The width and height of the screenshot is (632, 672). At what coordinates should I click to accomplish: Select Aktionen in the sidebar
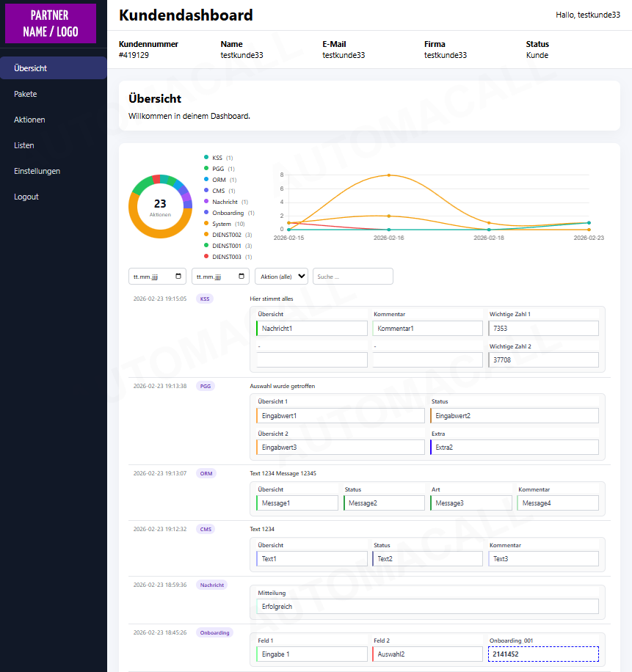[29, 120]
